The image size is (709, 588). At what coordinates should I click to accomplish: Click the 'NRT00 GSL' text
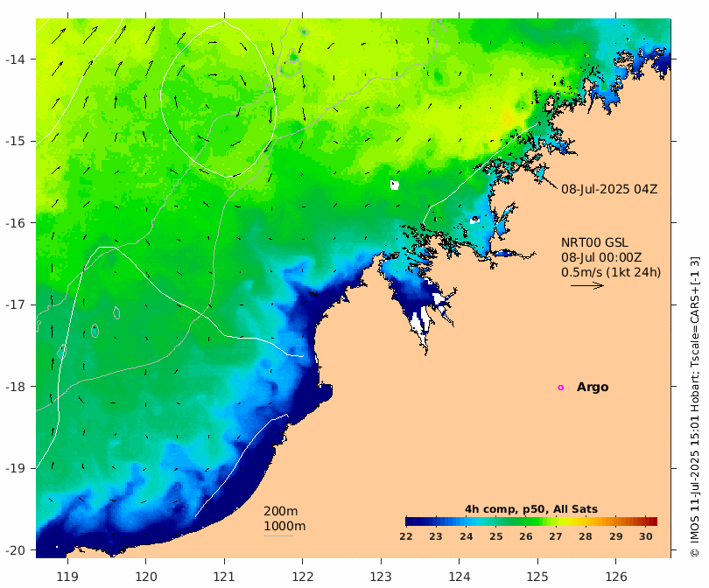[x=594, y=242]
